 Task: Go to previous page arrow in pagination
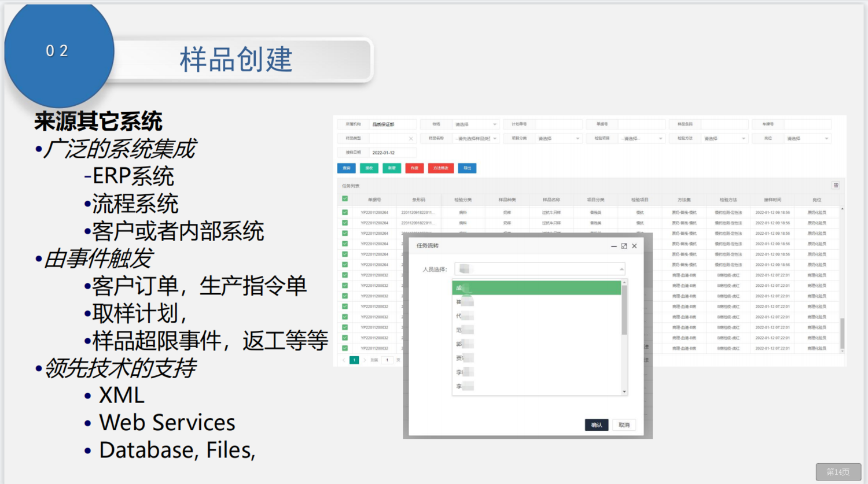(x=344, y=360)
